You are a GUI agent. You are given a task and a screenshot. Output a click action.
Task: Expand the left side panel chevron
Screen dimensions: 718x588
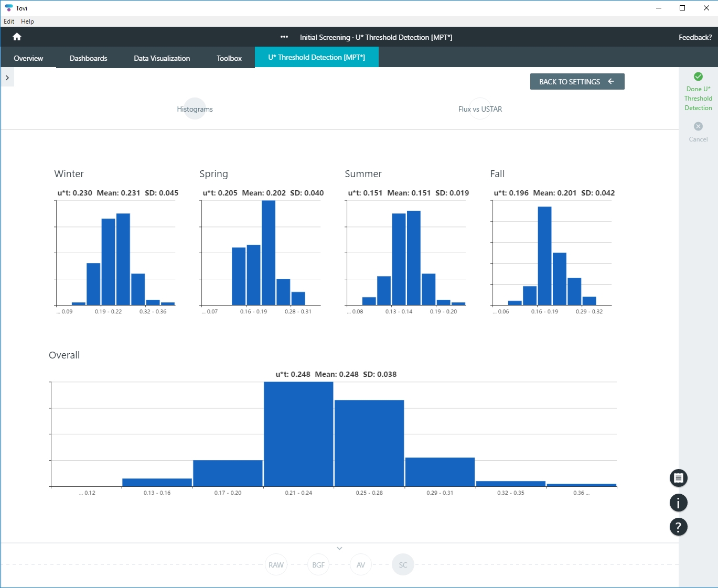click(7, 78)
